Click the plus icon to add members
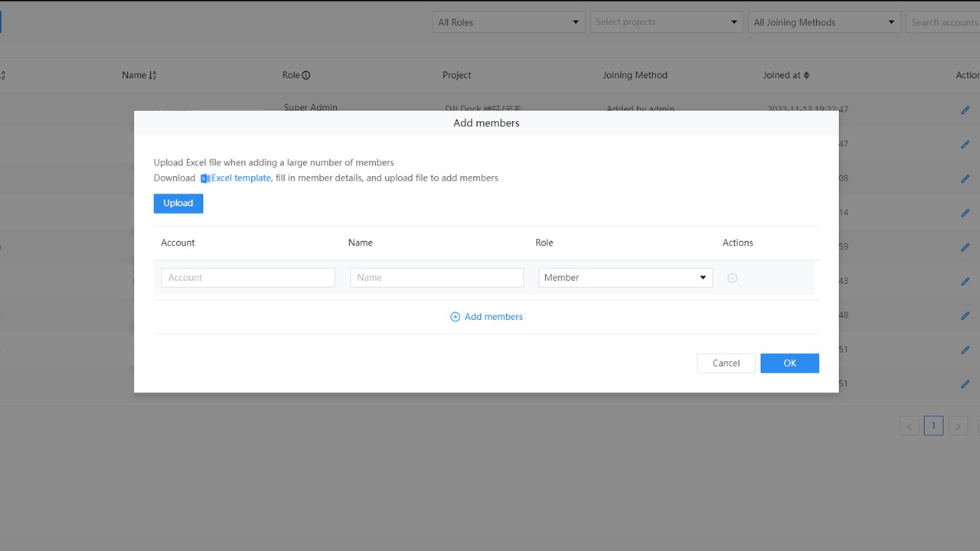 pyautogui.click(x=455, y=317)
